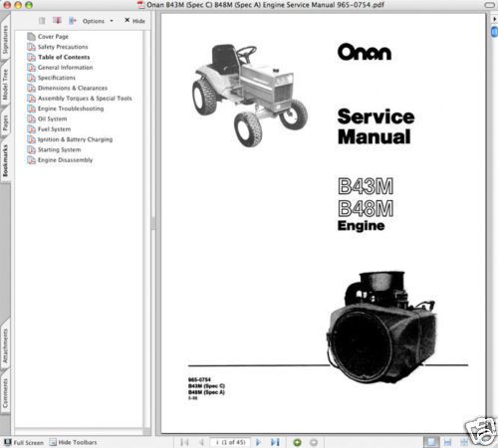Screen dimensions: 498x448
Task: Select continuous page layout icon
Action: pyautogui.click(x=447, y=442)
